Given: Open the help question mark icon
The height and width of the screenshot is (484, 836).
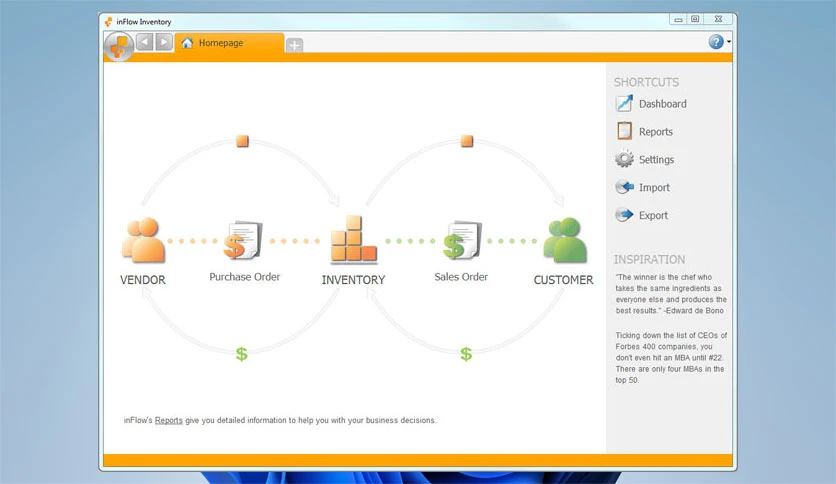Looking at the screenshot, I should [x=716, y=42].
